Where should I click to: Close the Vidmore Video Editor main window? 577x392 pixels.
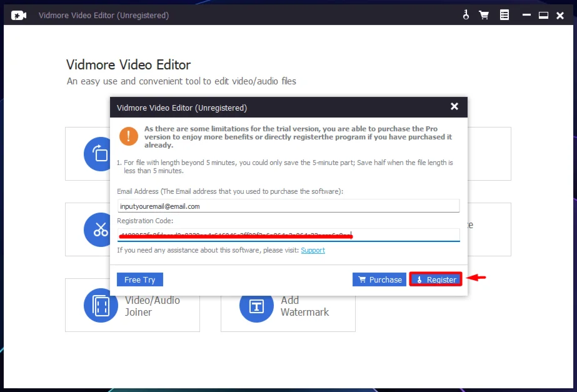[560, 15]
